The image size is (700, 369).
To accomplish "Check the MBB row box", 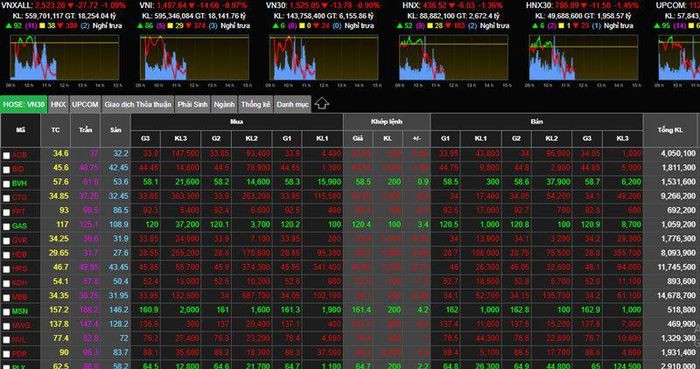I will coord(6,298).
